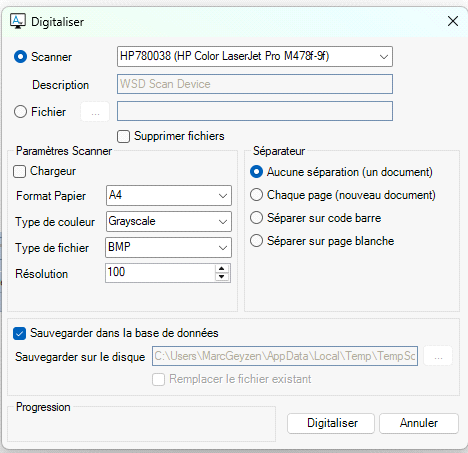Click the Digitaliser button
The image size is (468, 453).
(x=331, y=423)
